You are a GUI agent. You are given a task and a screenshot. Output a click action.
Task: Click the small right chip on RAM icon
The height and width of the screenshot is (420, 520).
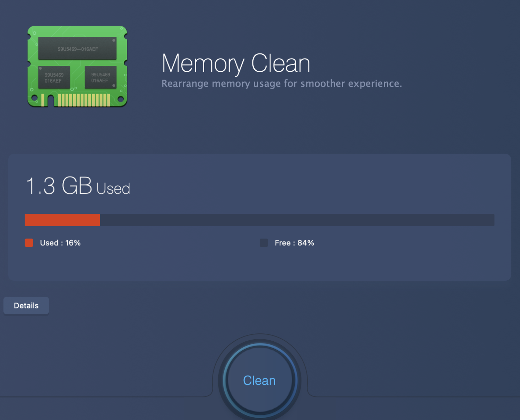(x=101, y=78)
